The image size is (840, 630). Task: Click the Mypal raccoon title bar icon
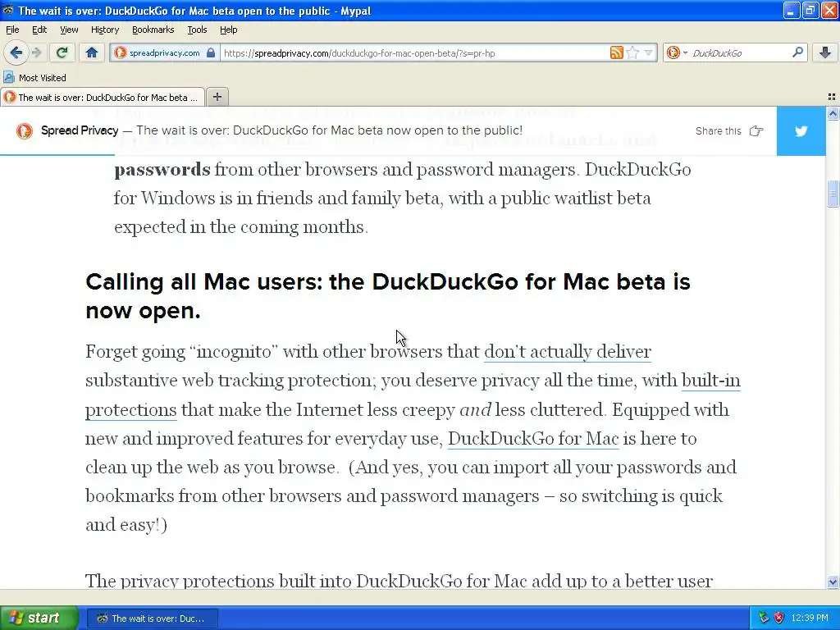7,10
